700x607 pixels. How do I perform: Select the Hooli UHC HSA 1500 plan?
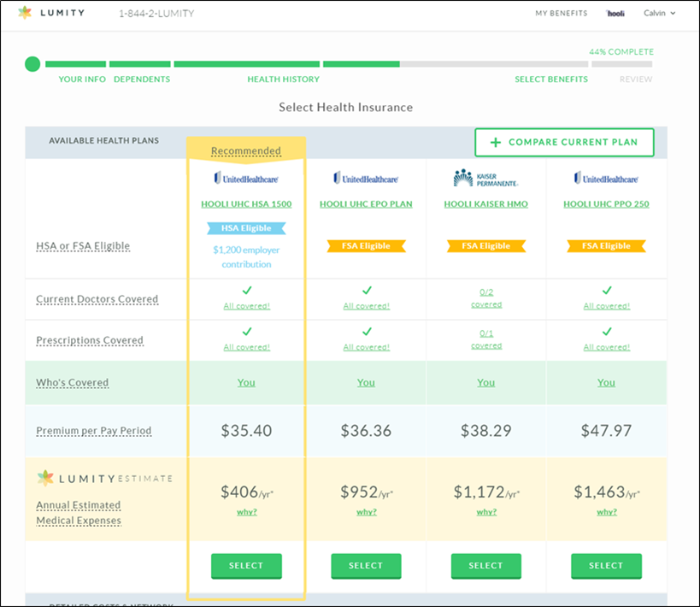pos(246,565)
